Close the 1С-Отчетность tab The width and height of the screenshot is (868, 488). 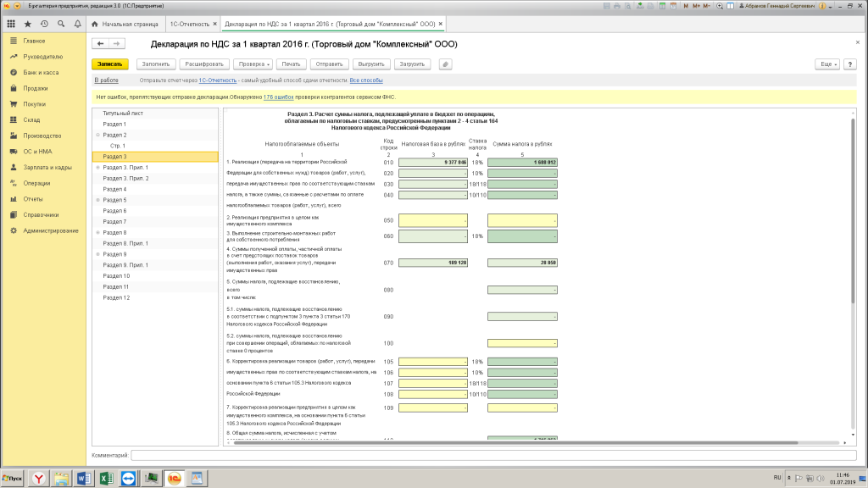click(214, 24)
